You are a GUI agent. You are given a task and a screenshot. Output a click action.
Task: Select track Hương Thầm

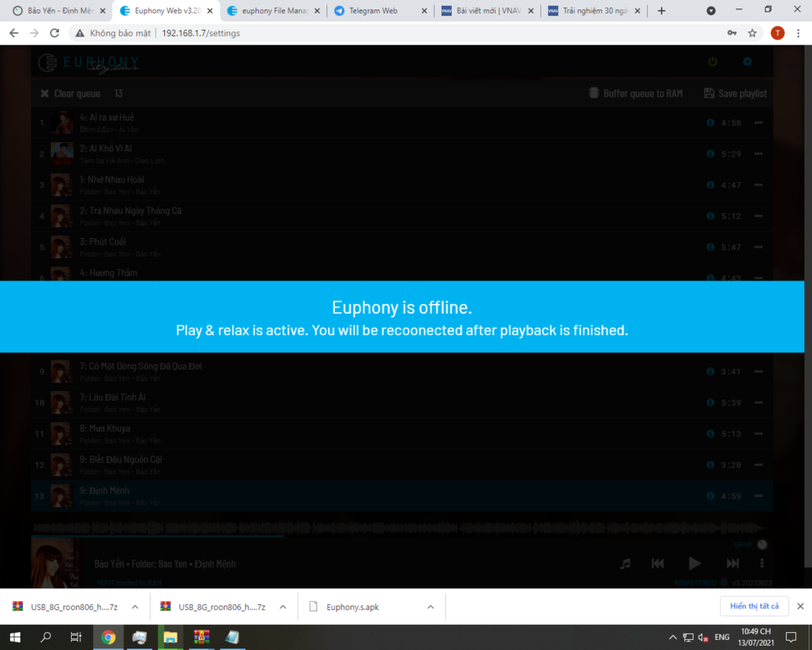coord(403,273)
